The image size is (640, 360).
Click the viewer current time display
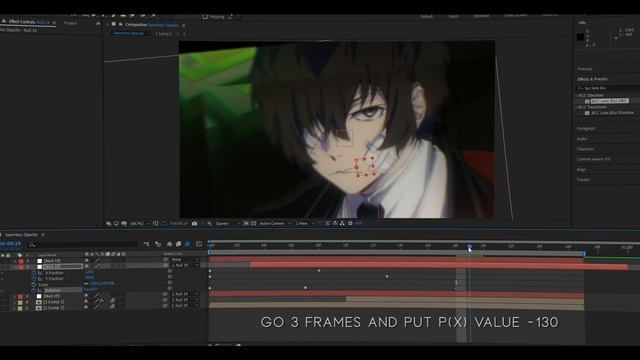click(x=179, y=224)
